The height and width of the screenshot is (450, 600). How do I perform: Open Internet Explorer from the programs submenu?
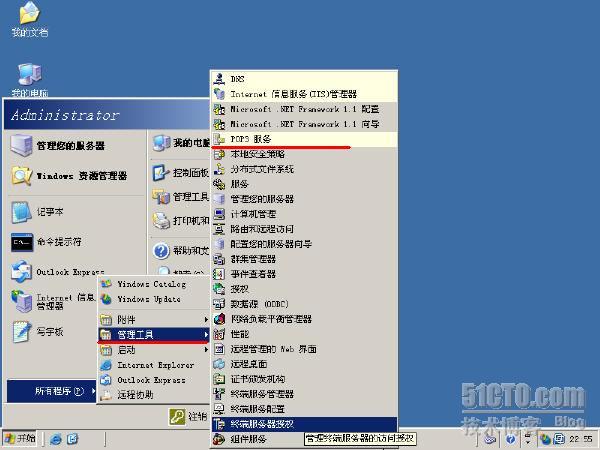154,365
